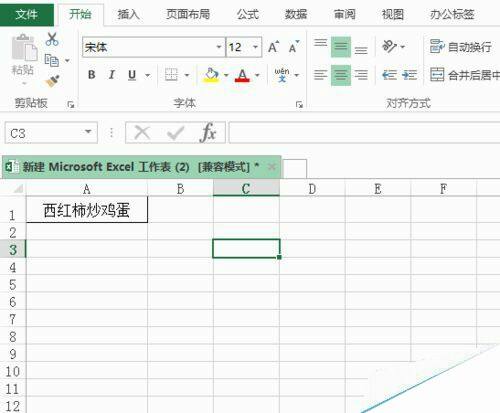Switch to 办公标签 tab
This screenshot has width=500, height=413.
coord(452,14)
